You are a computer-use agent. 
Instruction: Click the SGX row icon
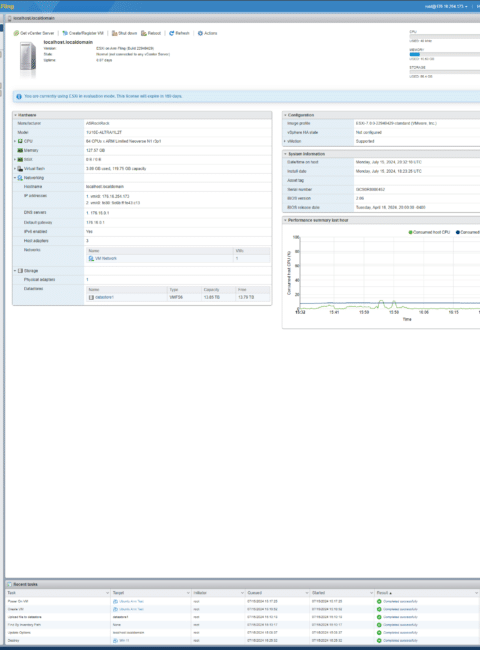click(20, 160)
